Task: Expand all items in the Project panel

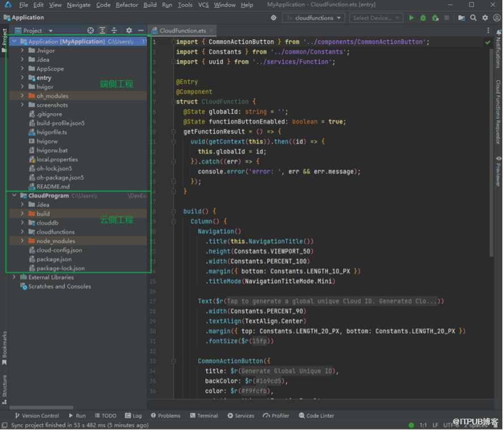Action: [102, 31]
